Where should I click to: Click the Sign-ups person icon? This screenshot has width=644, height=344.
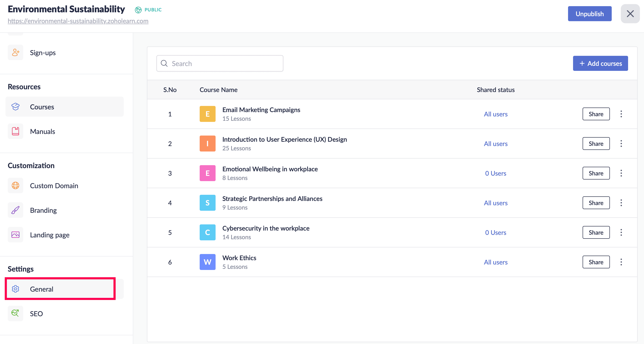pos(15,52)
